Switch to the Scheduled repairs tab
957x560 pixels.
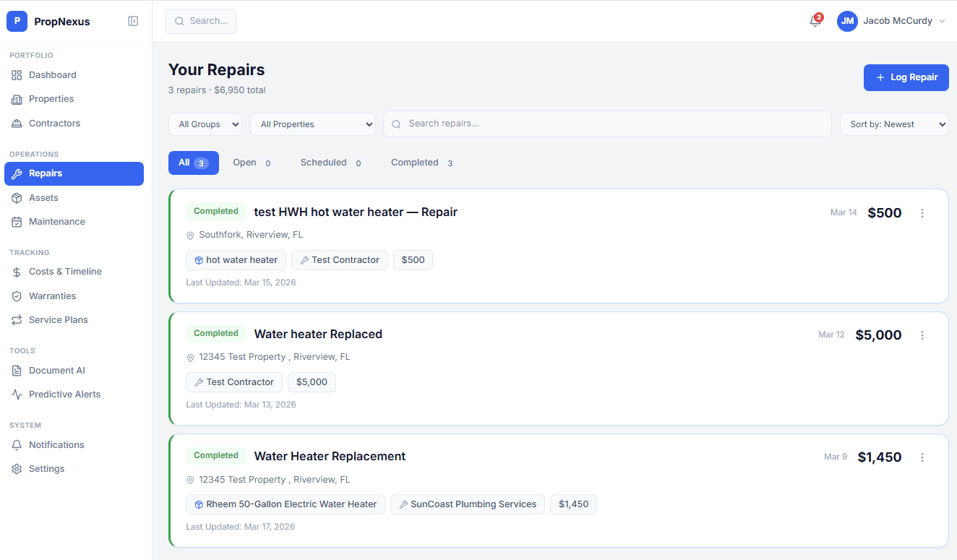click(330, 163)
